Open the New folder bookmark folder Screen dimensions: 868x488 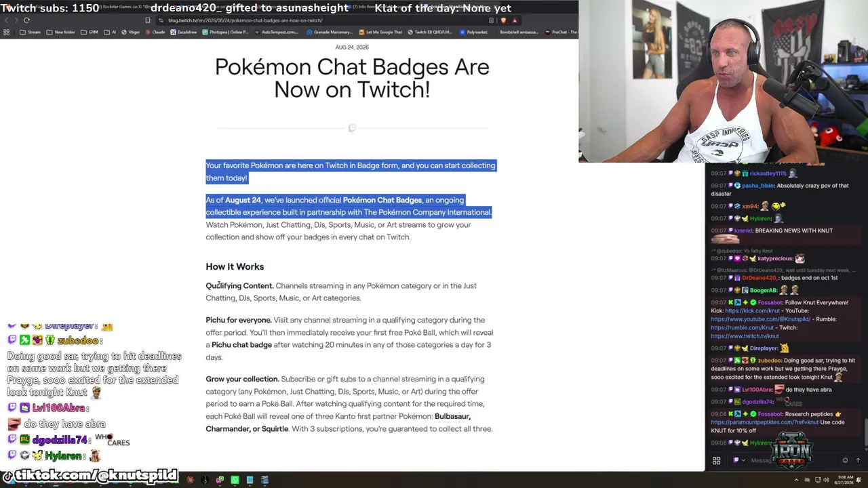click(x=61, y=32)
